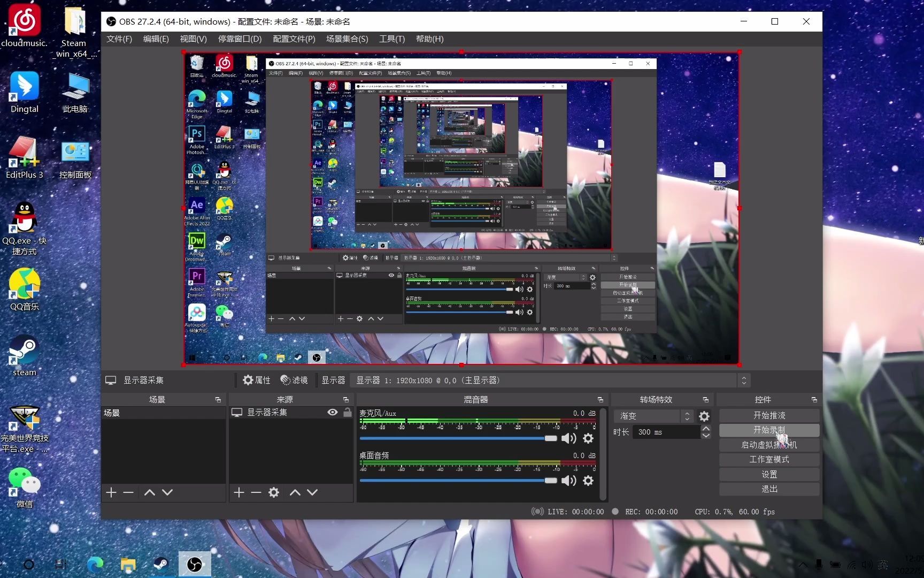Image resolution: width=924 pixels, height=578 pixels.
Task: Open Dingtal desktop shortcut
Action: coord(24,92)
